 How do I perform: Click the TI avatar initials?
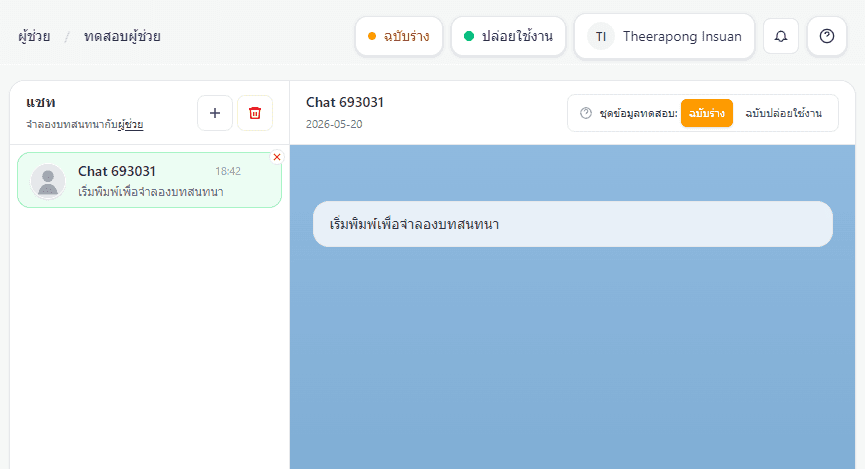(x=601, y=36)
